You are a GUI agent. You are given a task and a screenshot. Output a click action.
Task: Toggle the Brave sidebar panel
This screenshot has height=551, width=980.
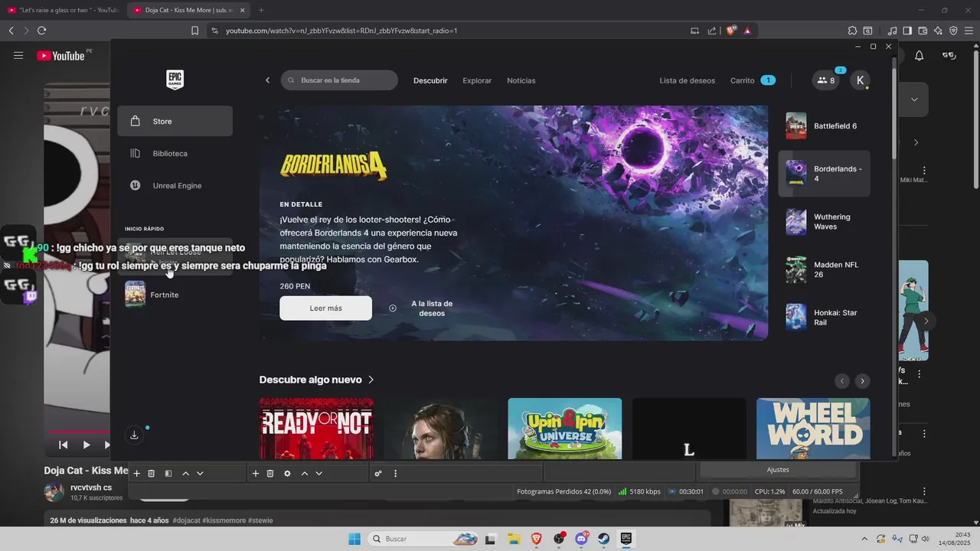907,31
